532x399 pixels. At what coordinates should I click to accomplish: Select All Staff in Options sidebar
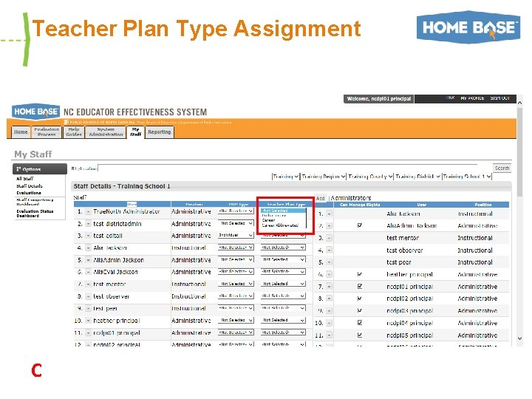(25, 179)
